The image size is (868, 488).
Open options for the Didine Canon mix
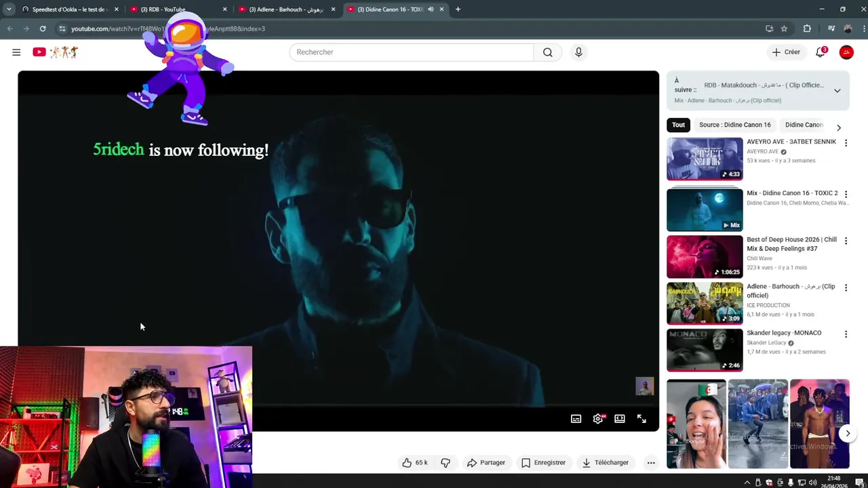coord(846,194)
